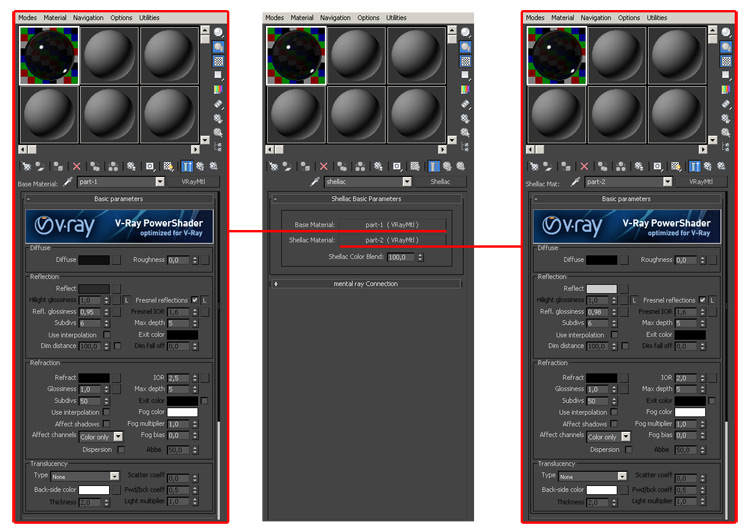This screenshot has height=532, width=750.
Task: Click Base Material part-1 (VRayMtl) button
Action: click(390, 224)
